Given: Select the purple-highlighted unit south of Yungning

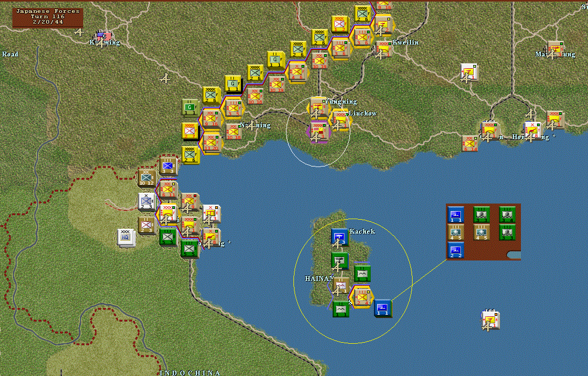Looking at the screenshot, I should (x=319, y=132).
